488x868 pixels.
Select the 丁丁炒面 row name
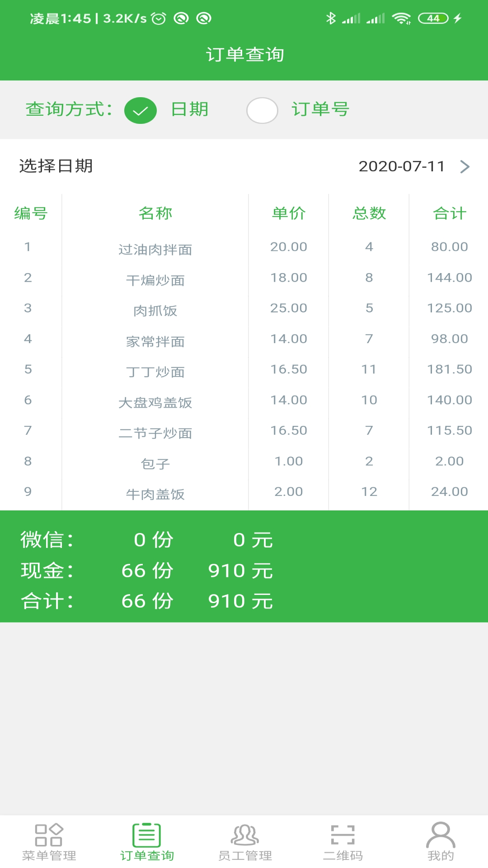(155, 372)
